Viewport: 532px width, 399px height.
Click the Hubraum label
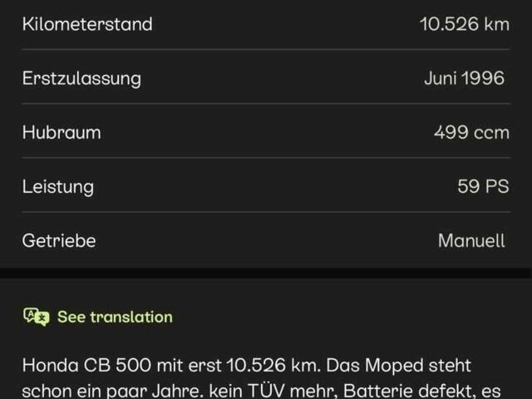click(x=62, y=132)
